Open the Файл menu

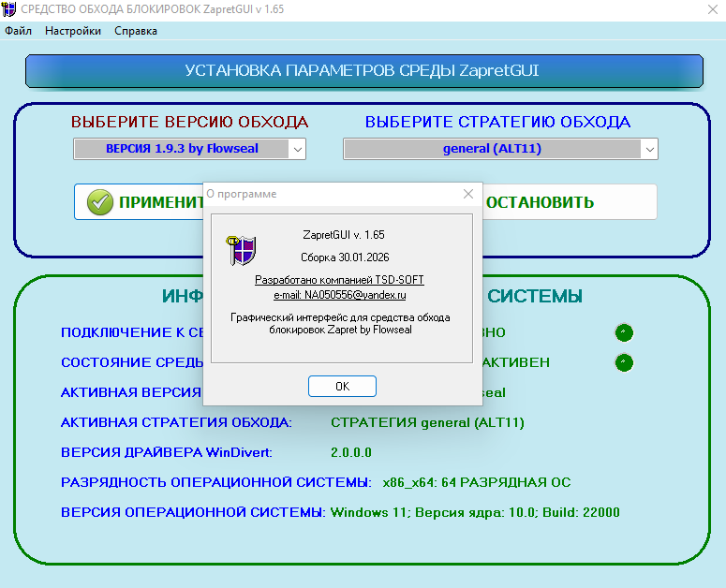pyautogui.click(x=19, y=31)
